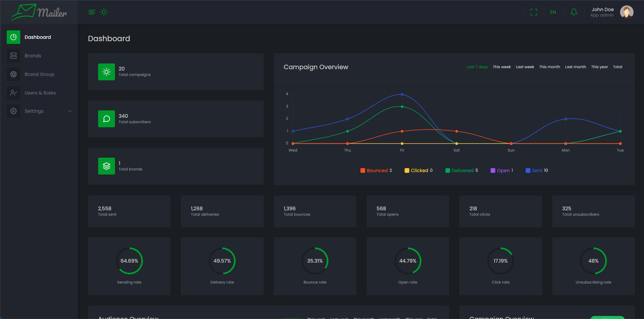The height and width of the screenshot is (319, 644).
Task: Open the notifications bell
Action: click(x=574, y=12)
